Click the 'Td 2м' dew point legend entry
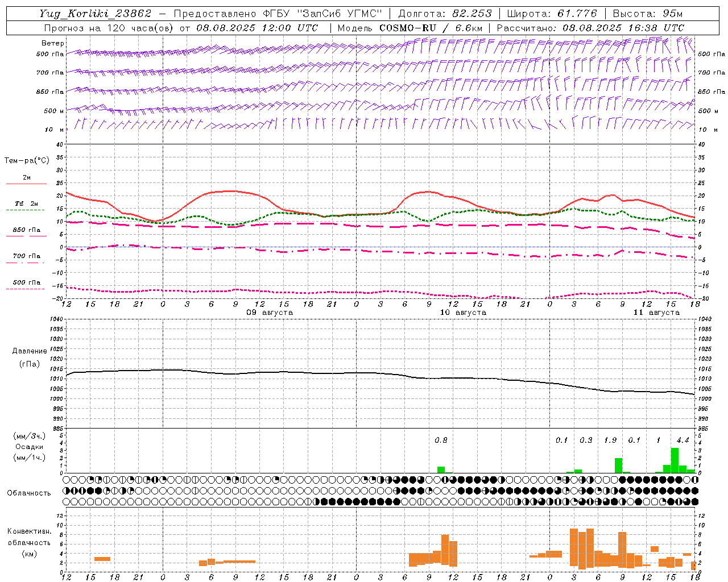 click(26, 203)
